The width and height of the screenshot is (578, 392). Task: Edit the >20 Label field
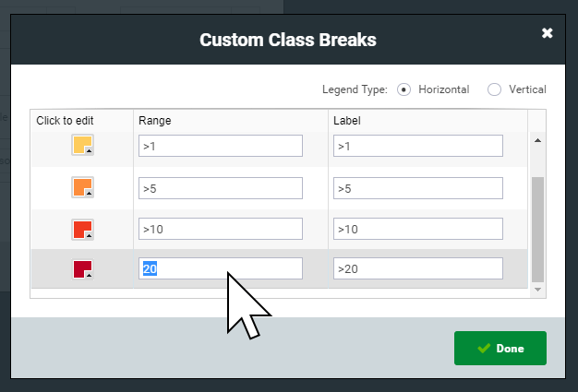418,268
